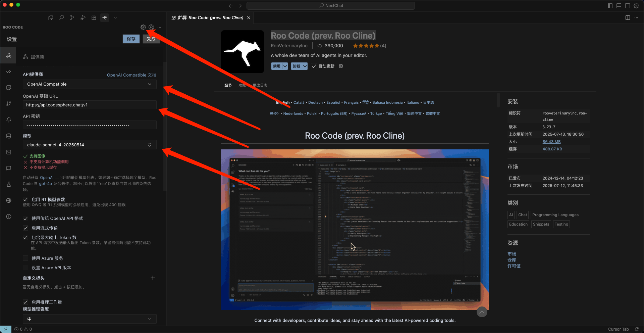Open the Source Control view icon
The image size is (644, 333).
[x=72, y=18]
